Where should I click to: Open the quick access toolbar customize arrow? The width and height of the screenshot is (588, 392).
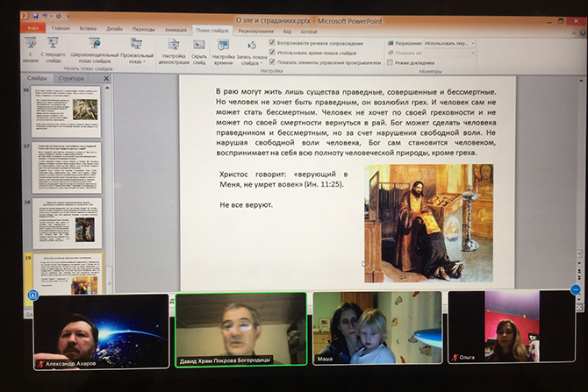point(68,17)
